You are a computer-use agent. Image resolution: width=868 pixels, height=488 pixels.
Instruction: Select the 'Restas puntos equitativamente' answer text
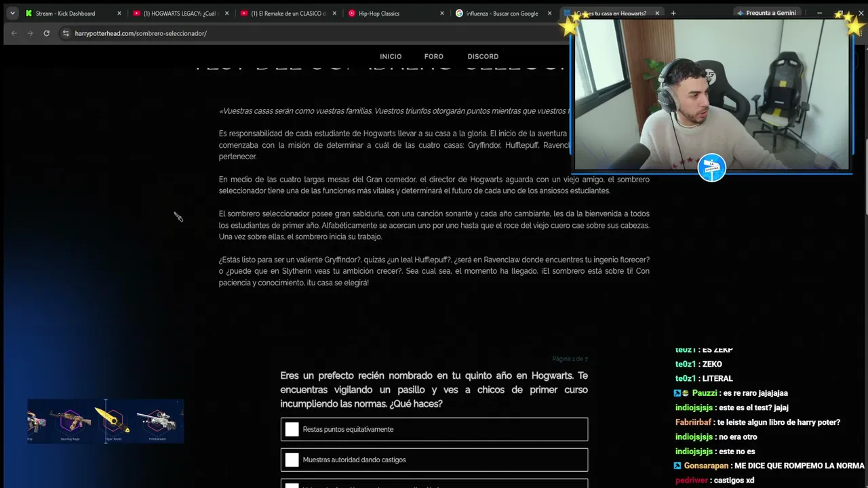348,429
